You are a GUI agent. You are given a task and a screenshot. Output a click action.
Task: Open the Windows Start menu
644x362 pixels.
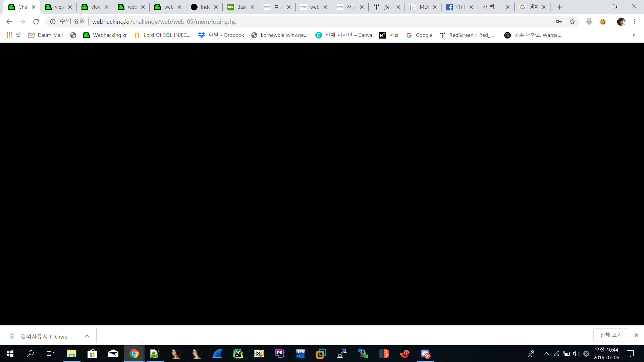click(x=10, y=354)
